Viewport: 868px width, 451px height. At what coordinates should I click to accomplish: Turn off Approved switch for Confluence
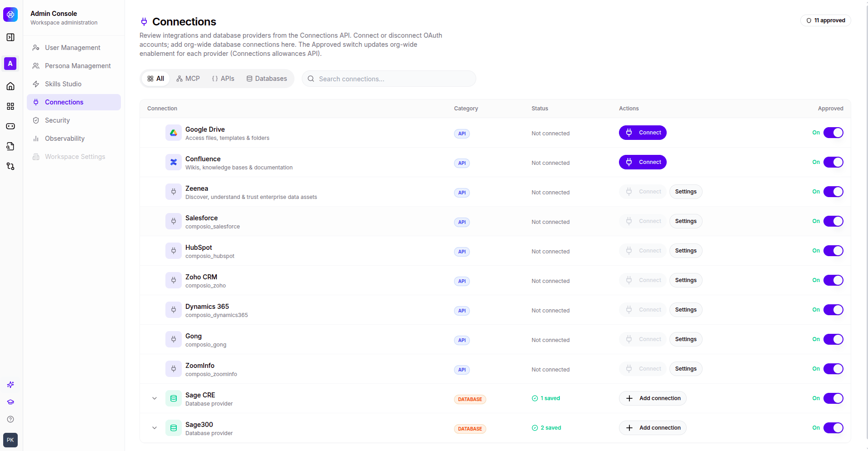click(x=833, y=162)
